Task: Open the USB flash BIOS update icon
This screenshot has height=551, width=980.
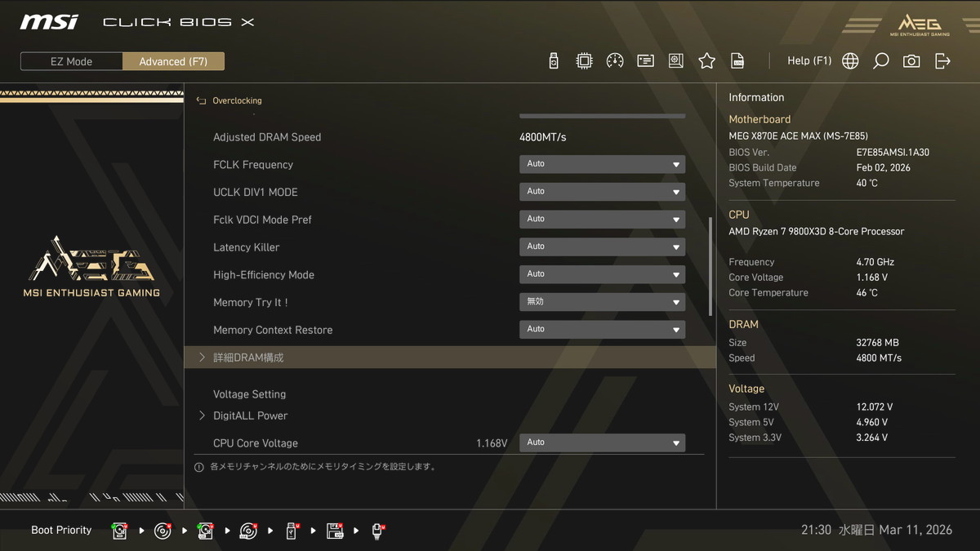Action: pyautogui.click(x=554, y=61)
